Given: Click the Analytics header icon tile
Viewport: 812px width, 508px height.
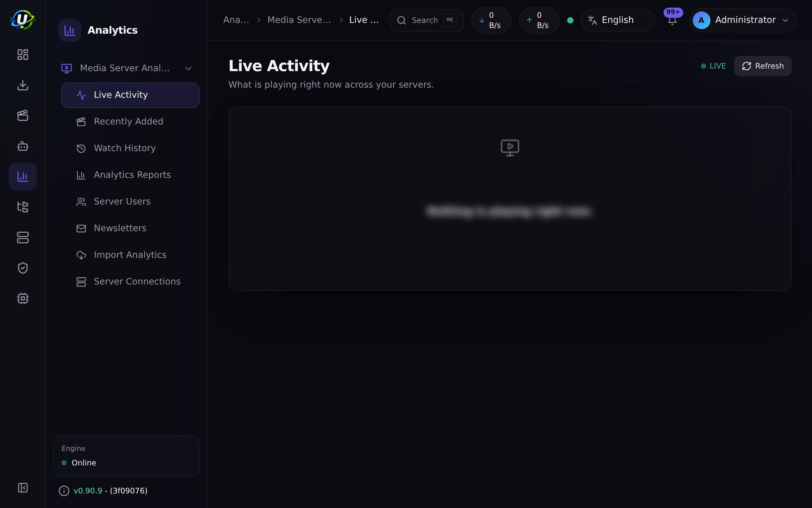Looking at the screenshot, I should click(x=69, y=30).
